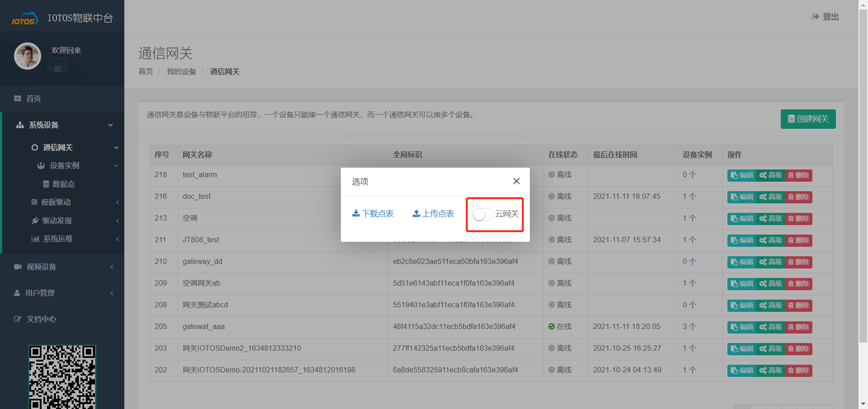Click the 登出 logout icon
Image resolution: width=868 pixels, height=409 pixels.
click(815, 16)
